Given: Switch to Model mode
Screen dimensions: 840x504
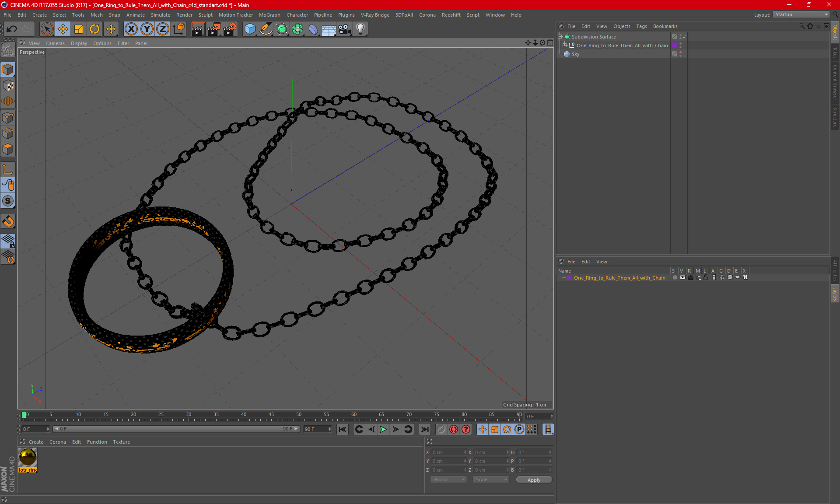Looking at the screenshot, I should [8, 70].
